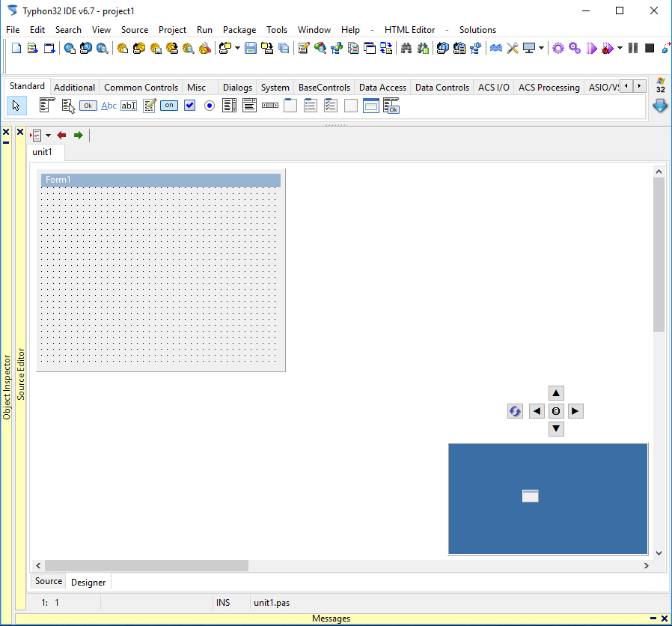Click the New Form toolbar icon
This screenshot has width=672, height=626.
pyautogui.click(x=49, y=48)
